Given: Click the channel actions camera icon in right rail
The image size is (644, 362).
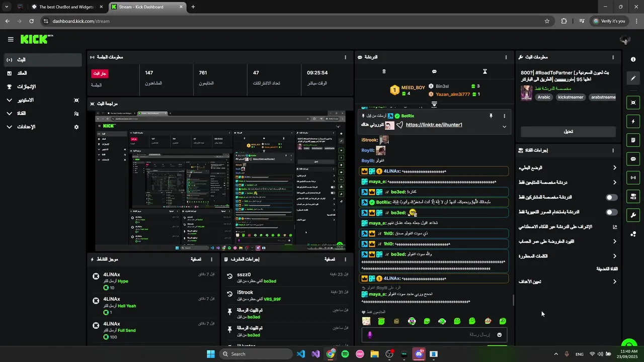Looking at the screenshot, I should coord(633,196).
